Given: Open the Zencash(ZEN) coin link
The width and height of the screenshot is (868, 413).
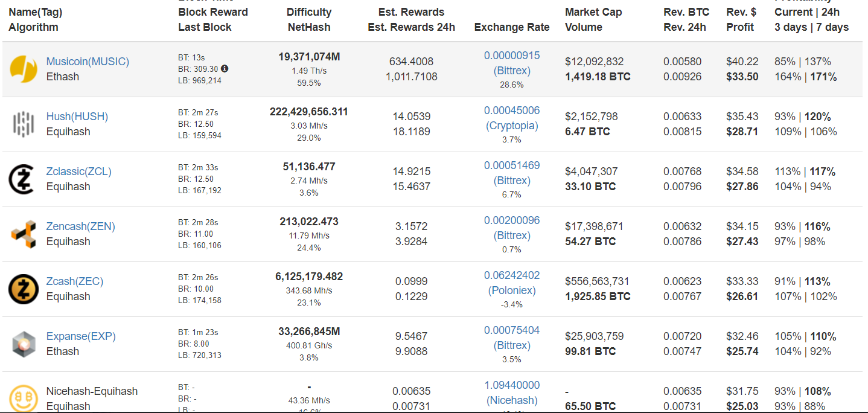Looking at the screenshot, I should [x=81, y=226].
